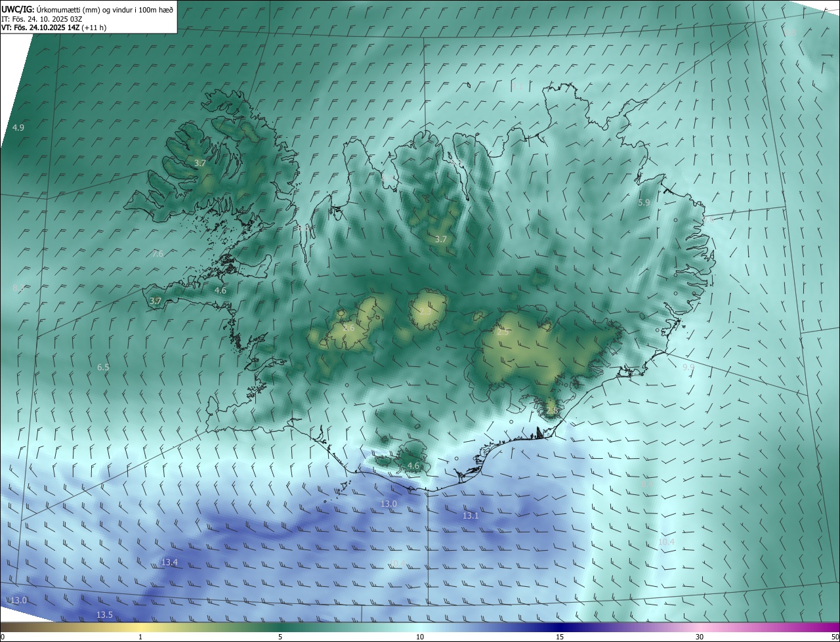Click the 2.8 value label on the map
This screenshot has width=840, height=642.
click(x=551, y=411)
